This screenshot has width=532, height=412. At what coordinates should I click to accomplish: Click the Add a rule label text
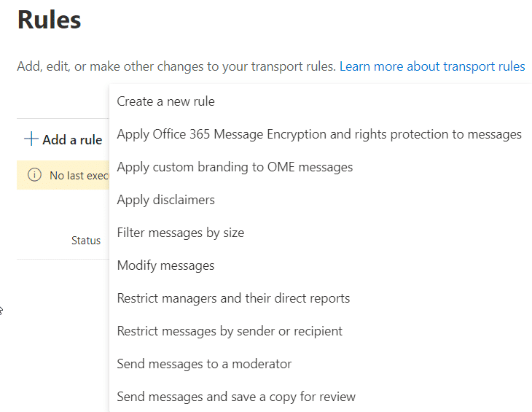(x=72, y=140)
